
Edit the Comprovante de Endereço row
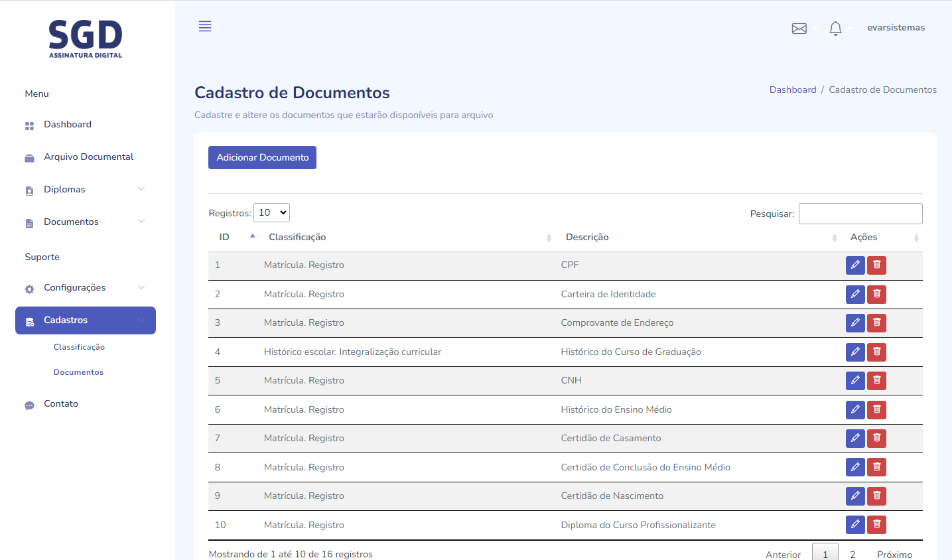[855, 323]
